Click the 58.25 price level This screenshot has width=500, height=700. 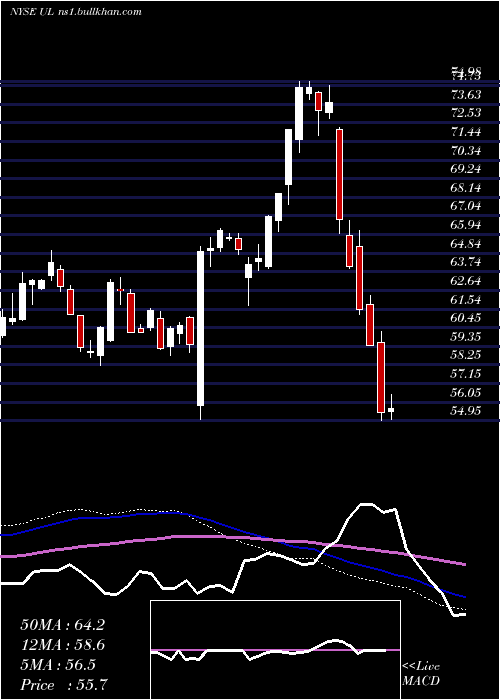coord(466,355)
